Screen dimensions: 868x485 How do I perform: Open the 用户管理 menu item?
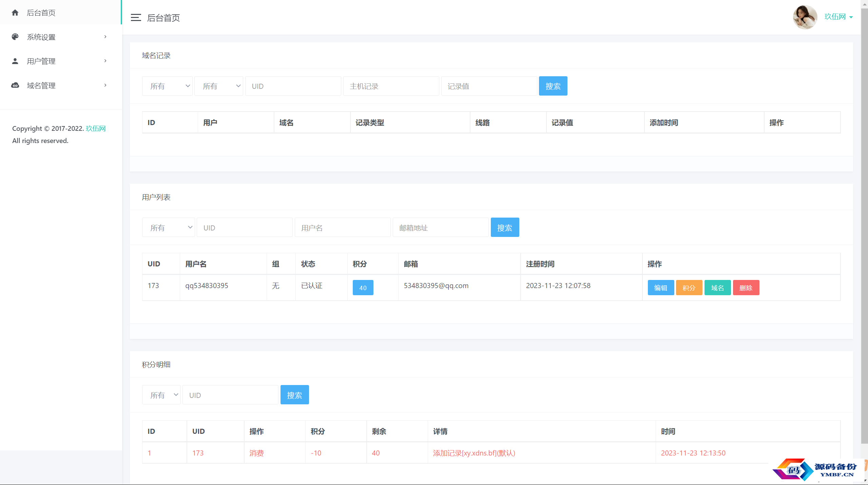point(61,61)
